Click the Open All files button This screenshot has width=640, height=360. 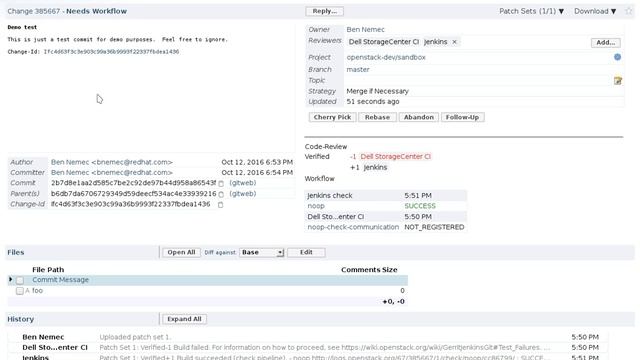(181, 253)
